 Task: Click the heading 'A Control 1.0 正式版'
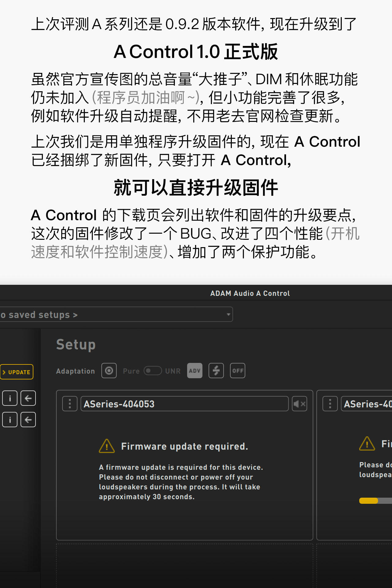[196, 51]
